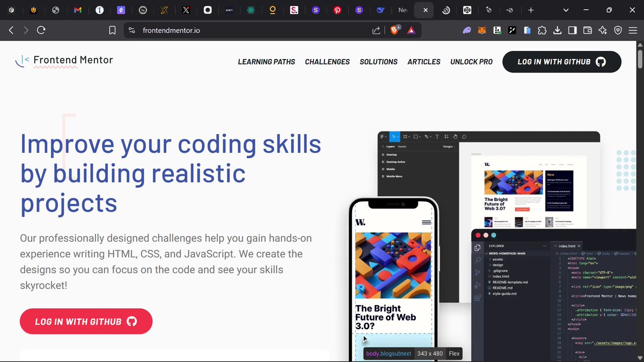Screen dimensions: 644x362
Task: Switch to the tab labeled New
Action: pyautogui.click(x=402, y=10)
